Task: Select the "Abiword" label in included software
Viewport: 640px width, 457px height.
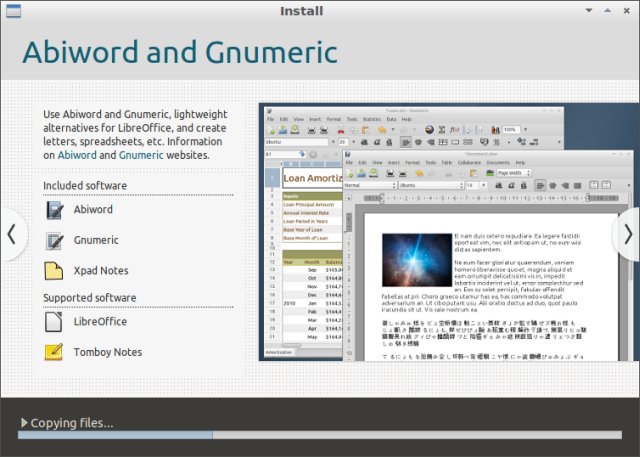Action: click(x=93, y=209)
